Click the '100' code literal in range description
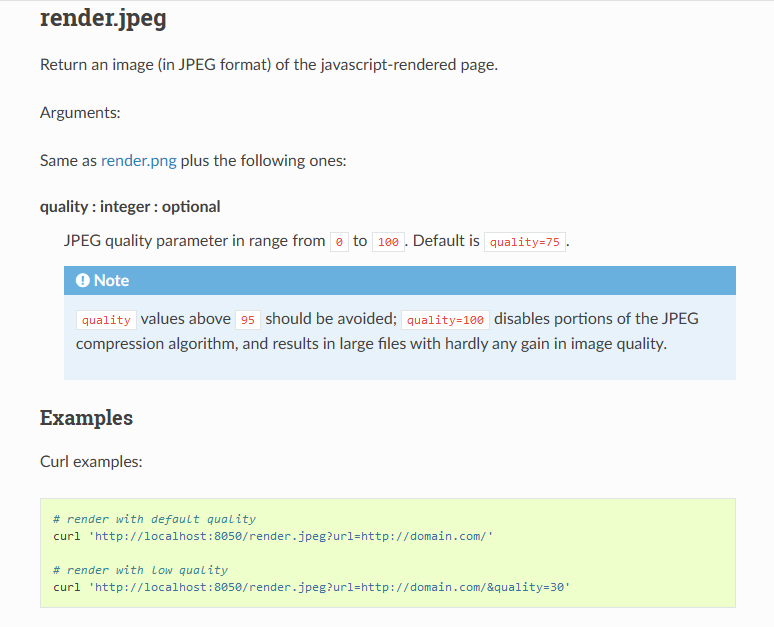 [388, 242]
